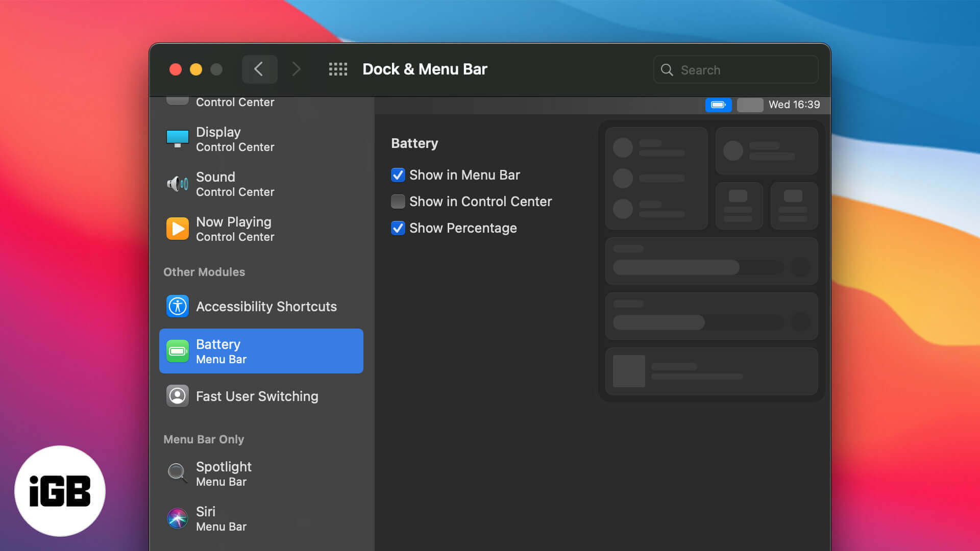This screenshot has height=551, width=980.
Task: Select Battery Menu Bar row
Action: 261,351
